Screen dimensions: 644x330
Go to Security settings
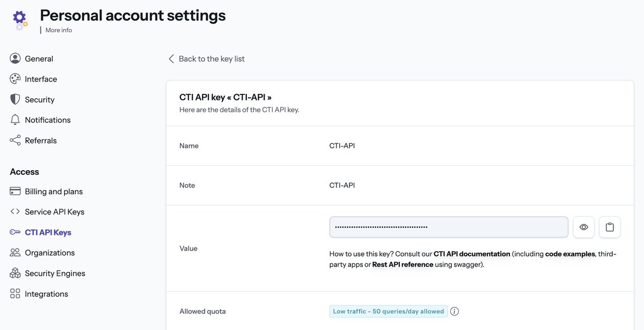click(40, 99)
